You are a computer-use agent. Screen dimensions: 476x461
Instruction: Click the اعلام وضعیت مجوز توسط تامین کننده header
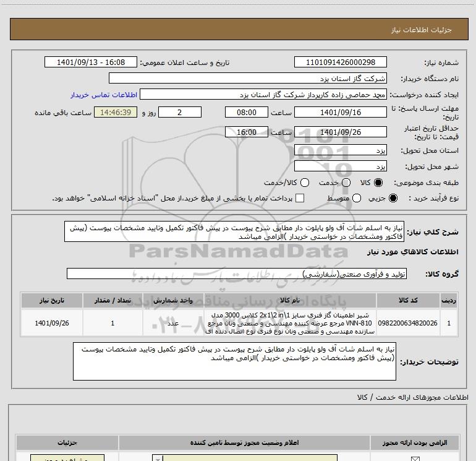pyautogui.click(x=244, y=443)
